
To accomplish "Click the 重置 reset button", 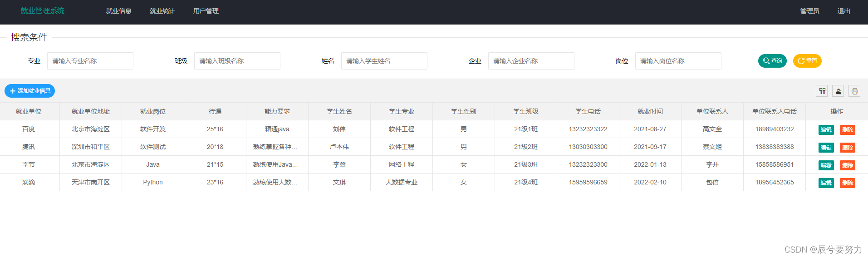I will 807,61.
